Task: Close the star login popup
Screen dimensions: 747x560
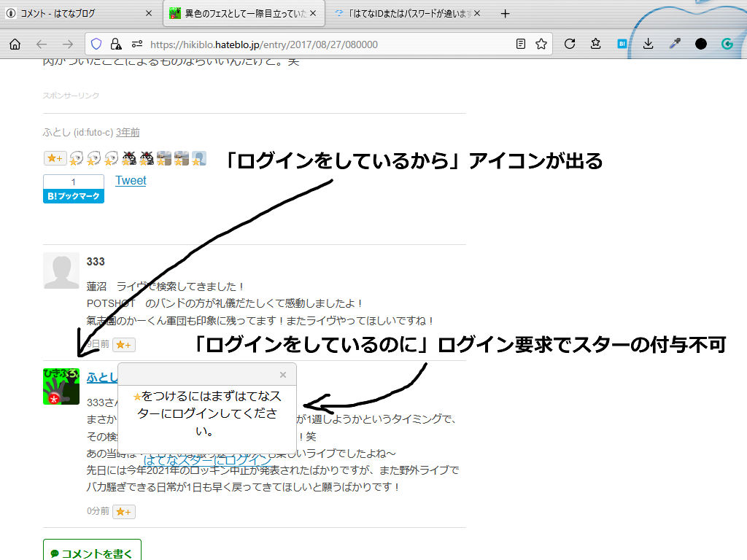Action: click(283, 375)
